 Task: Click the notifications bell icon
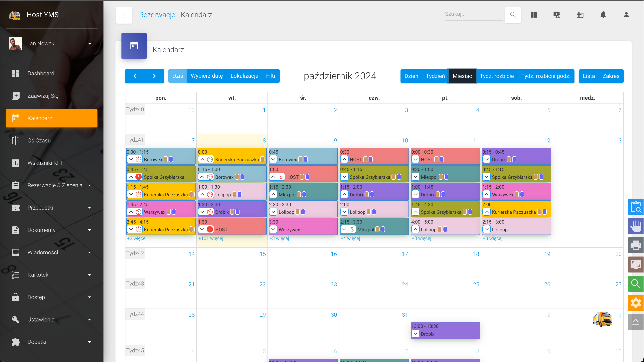coord(603,15)
